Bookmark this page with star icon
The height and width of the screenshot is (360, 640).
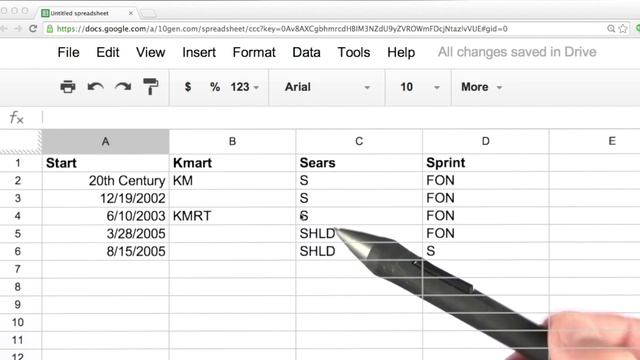[623, 29]
